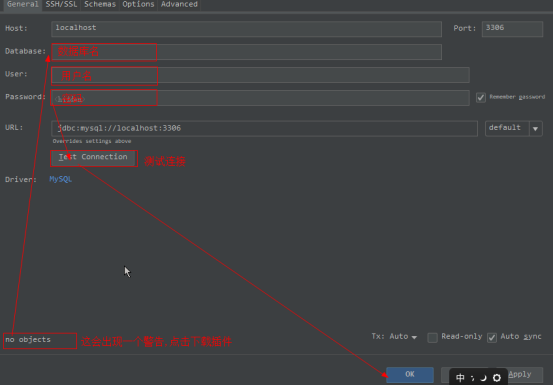
Task: Click the IME moon mode icon
Action: tap(484, 378)
